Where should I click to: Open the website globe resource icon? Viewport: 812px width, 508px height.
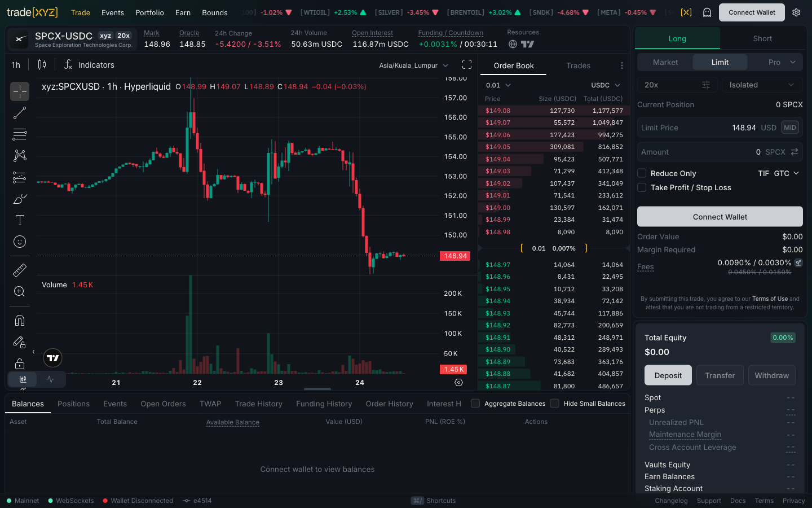pyautogui.click(x=513, y=44)
